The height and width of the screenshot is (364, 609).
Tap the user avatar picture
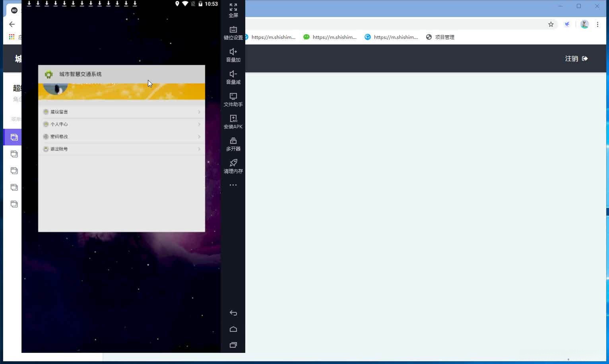(x=55, y=89)
